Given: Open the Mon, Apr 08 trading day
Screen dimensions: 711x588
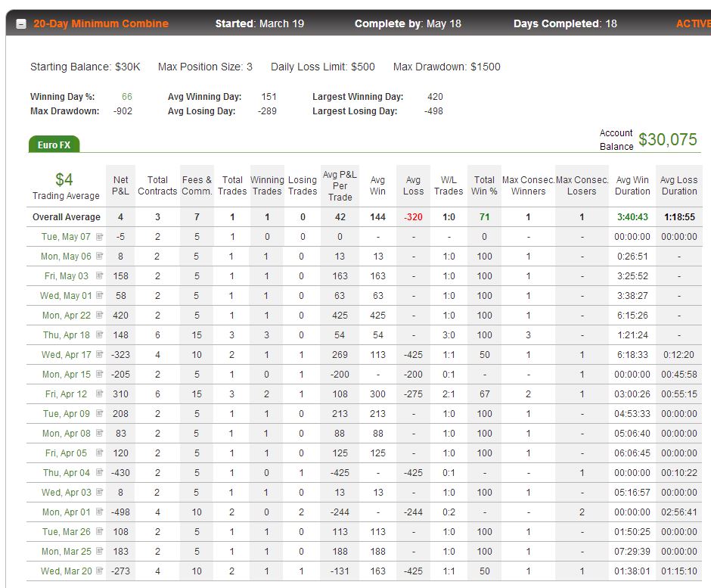Looking at the screenshot, I should point(67,434).
